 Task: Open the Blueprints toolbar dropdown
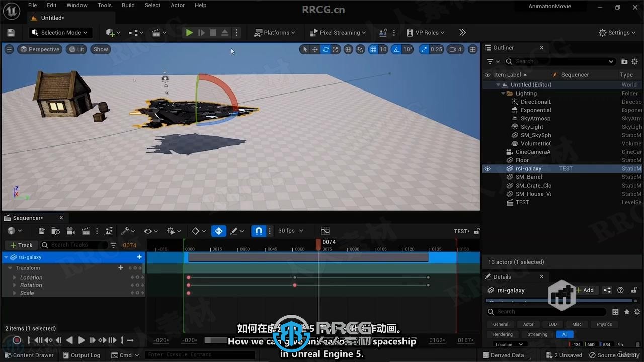[136, 32]
